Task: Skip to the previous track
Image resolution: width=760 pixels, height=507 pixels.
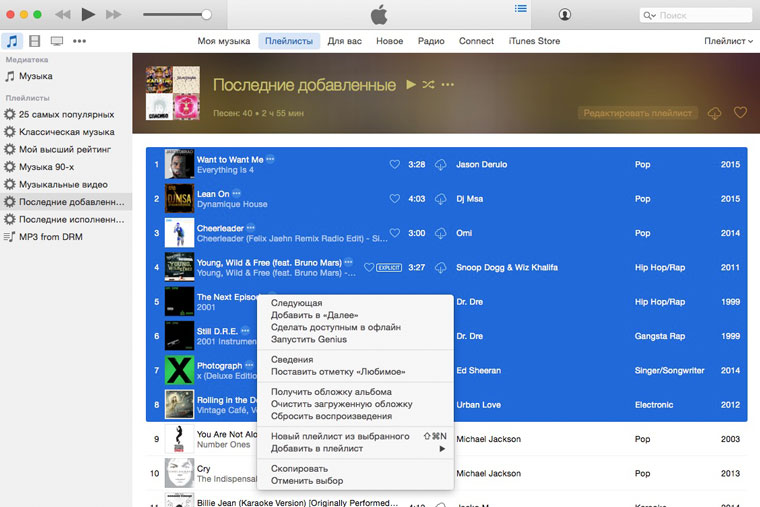Action: 63,15
